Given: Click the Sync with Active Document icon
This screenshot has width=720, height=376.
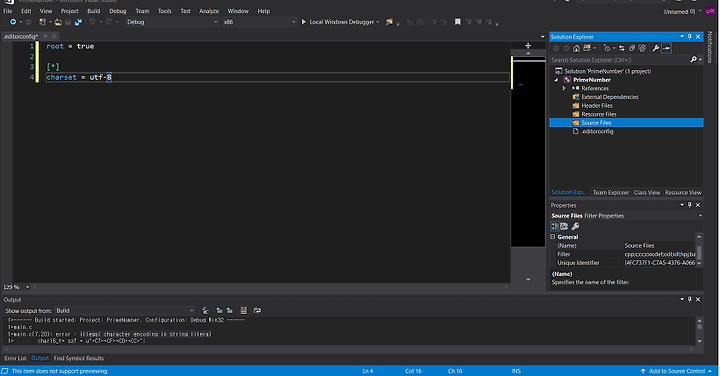Looking at the screenshot, I should [x=622, y=48].
